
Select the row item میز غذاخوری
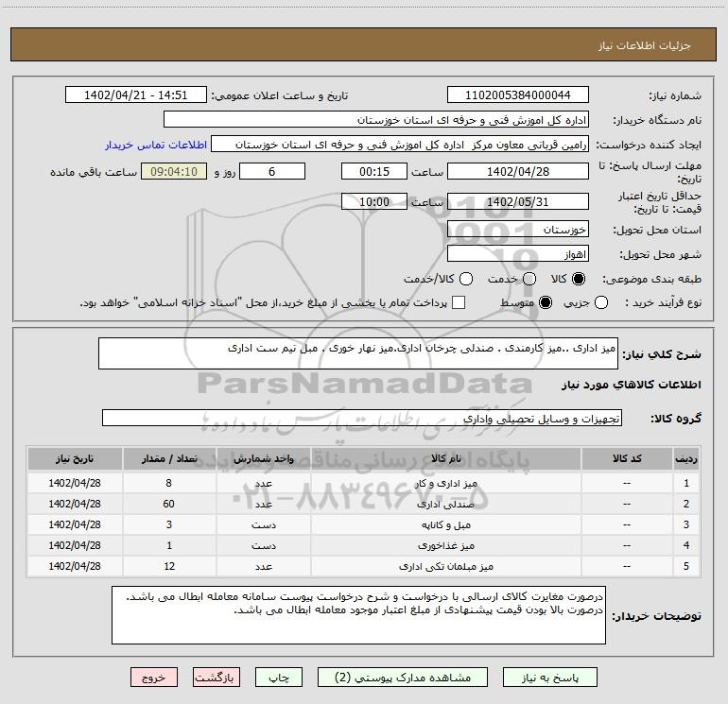[445, 546]
